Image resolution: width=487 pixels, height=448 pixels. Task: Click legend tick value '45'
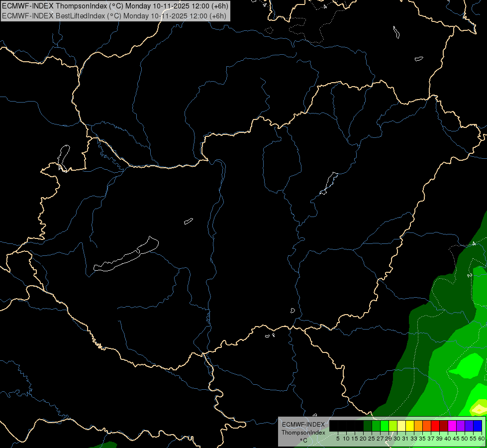tap(456, 439)
